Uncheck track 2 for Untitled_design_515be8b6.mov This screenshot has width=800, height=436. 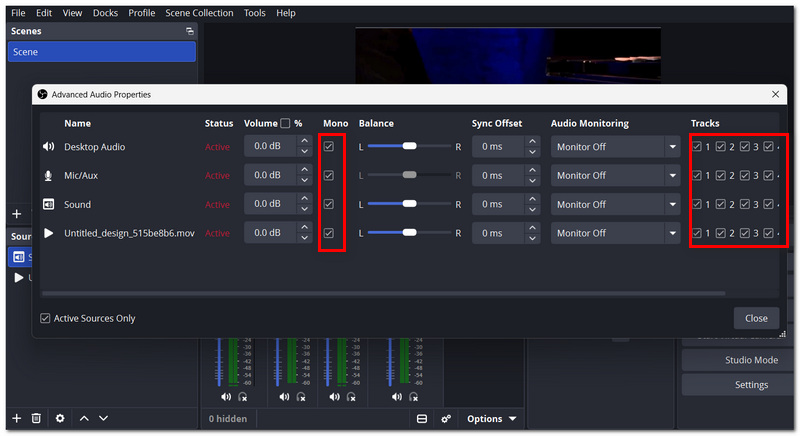(x=720, y=233)
